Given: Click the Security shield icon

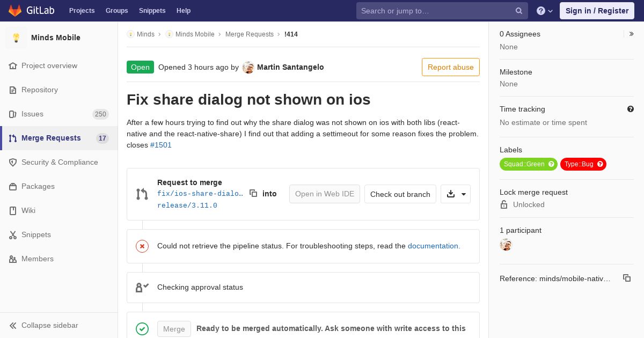Looking at the screenshot, I should click(x=13, y=162).
